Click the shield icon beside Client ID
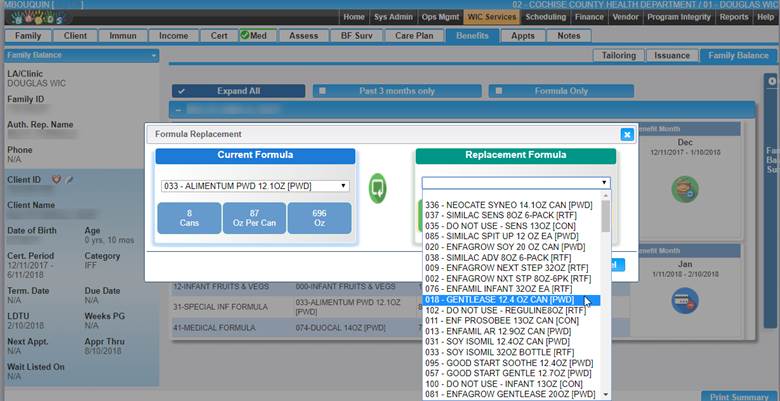 [x=56, y=180]
